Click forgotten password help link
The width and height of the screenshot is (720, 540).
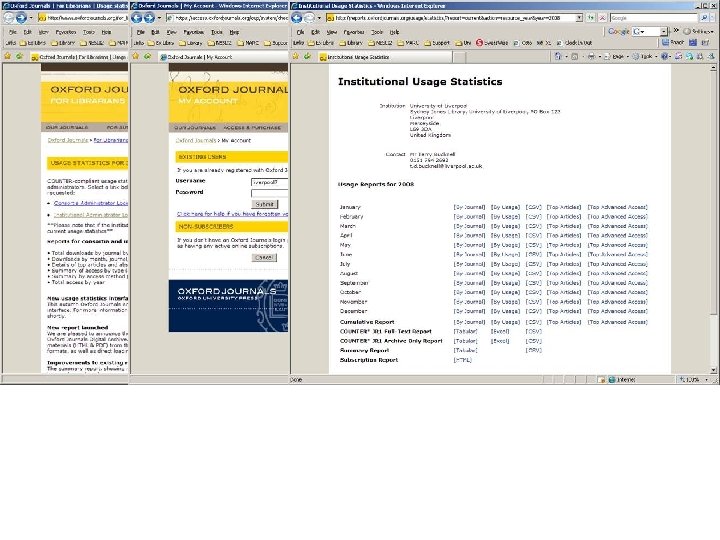click(232, 214)
